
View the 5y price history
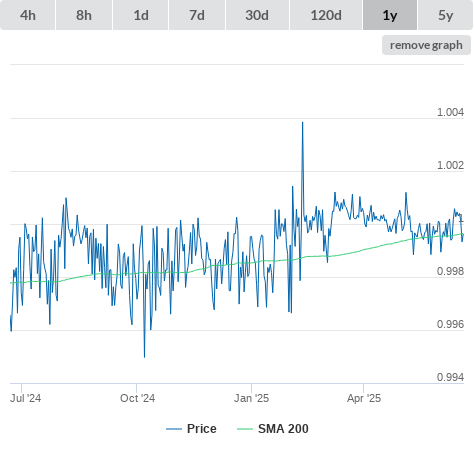pos(446,15)
